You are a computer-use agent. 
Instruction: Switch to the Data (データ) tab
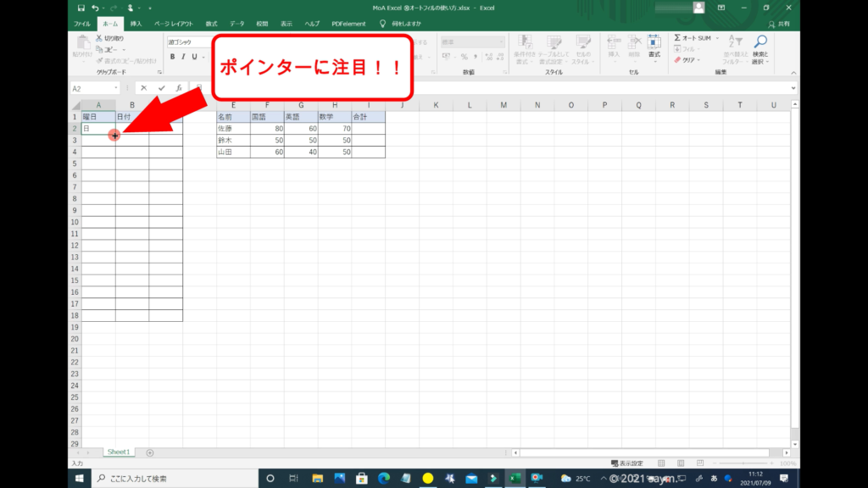pos(236,24)
